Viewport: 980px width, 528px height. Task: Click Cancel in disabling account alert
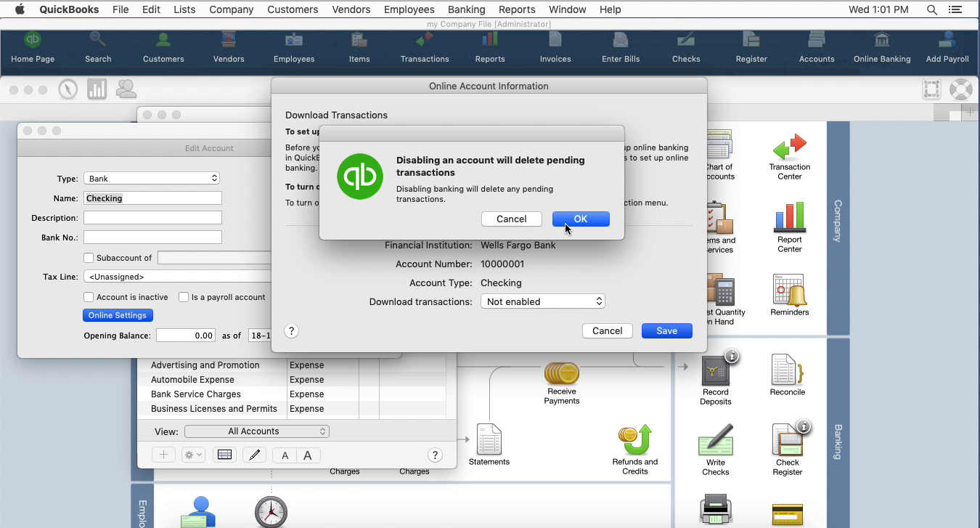(512, 219)
